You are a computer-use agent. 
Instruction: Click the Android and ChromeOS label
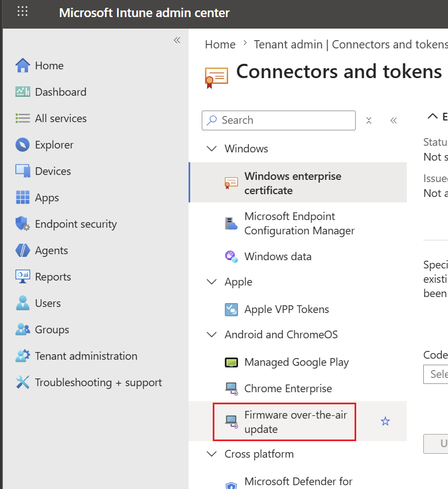point(281,334)
